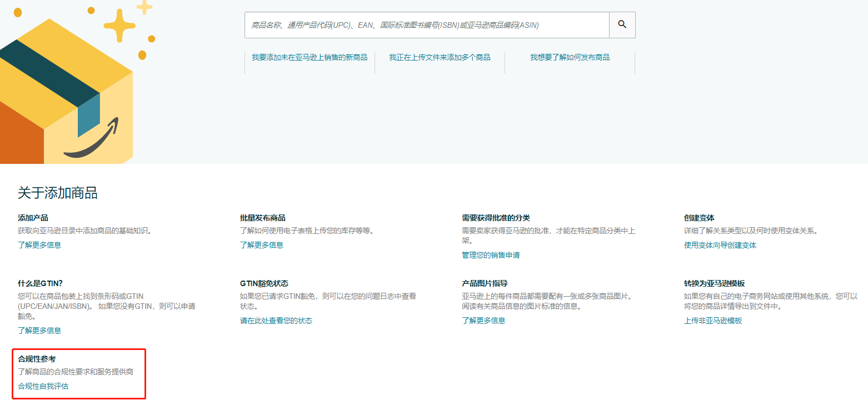Click the '转换为亚马逊模板' section title
Image resolution: width=868 pixels, height=405 pixels.
[715, 283]
